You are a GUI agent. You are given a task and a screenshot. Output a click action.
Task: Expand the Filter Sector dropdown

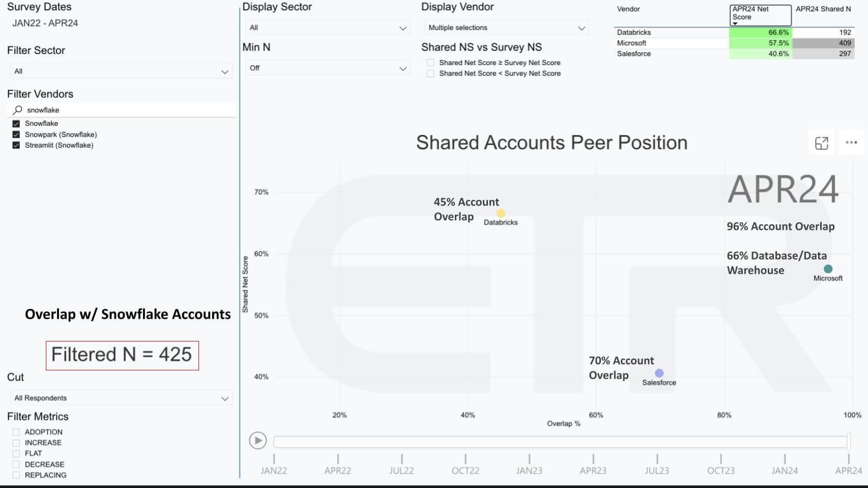pos(121,71)
